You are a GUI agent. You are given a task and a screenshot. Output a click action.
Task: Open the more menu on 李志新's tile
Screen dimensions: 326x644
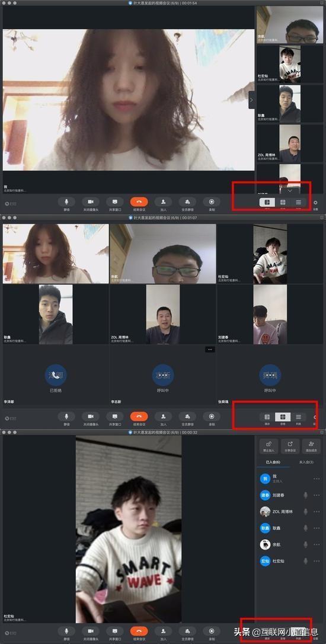coord(210,350)
